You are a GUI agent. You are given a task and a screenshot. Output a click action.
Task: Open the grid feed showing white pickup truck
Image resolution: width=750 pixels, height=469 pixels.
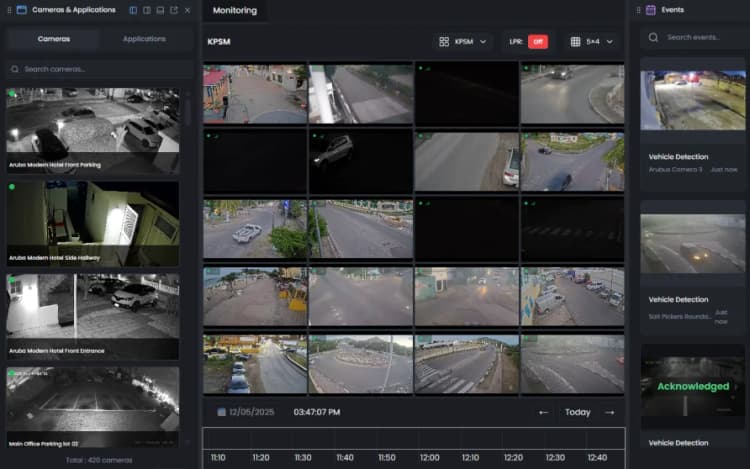(x=255, y=229)
